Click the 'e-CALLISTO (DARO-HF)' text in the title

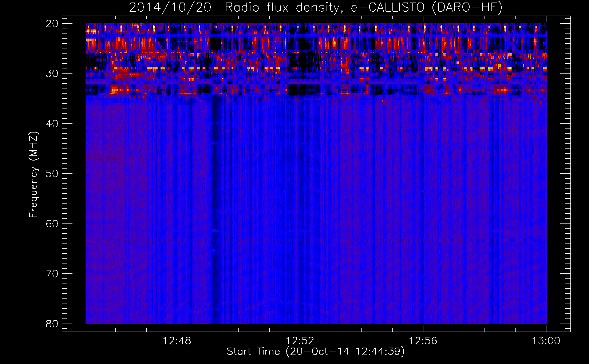click(427, 8)
